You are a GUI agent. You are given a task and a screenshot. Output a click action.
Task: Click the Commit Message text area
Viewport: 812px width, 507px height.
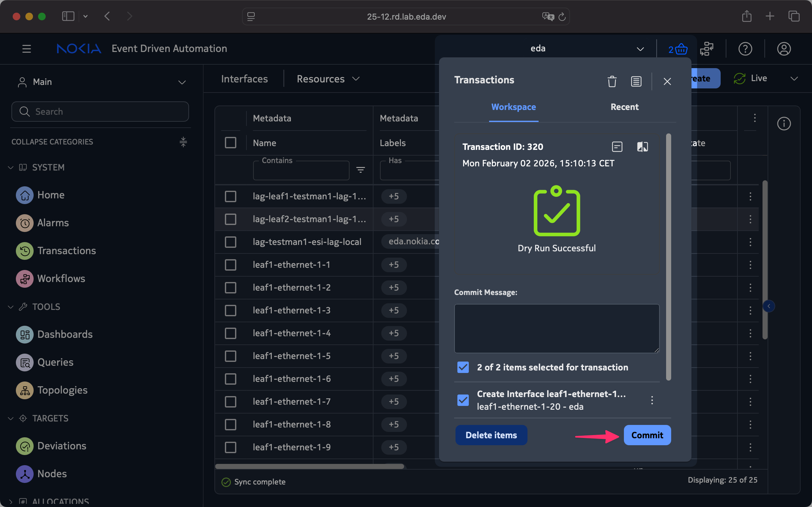pyautogui.click(x=556, y=328)
